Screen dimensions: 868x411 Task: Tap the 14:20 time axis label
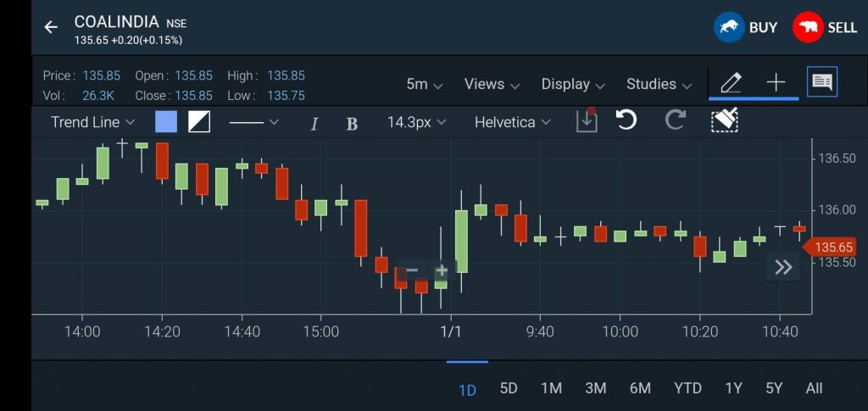(x=162, y=332)
